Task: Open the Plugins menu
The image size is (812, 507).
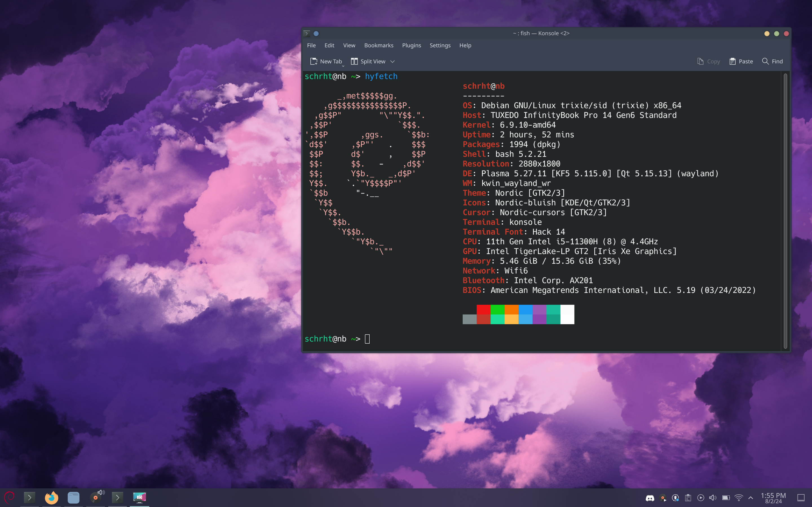Action: tap(411, 45)
